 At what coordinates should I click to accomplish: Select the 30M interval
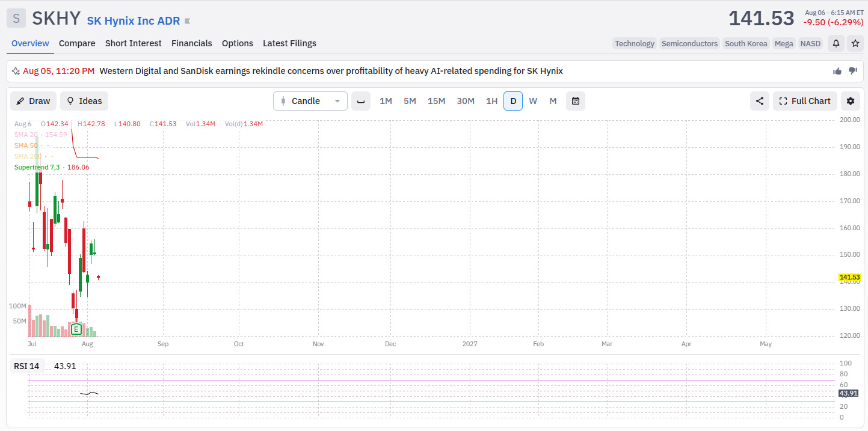466,101
